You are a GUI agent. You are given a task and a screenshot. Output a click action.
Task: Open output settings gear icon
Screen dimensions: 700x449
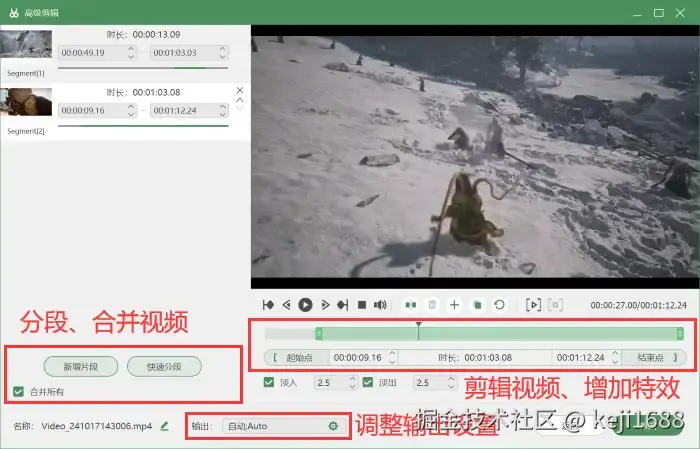click(333, 426)
